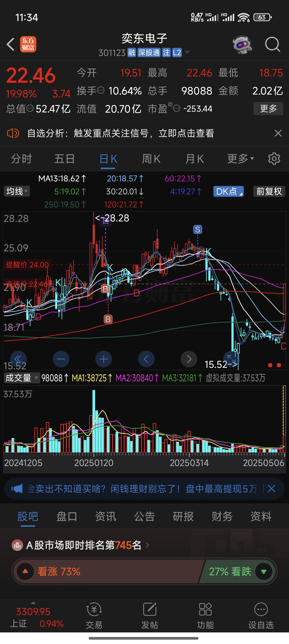Open the robot assistant avatar
Screen dimensions: 289x644
[x=242, y=44]
